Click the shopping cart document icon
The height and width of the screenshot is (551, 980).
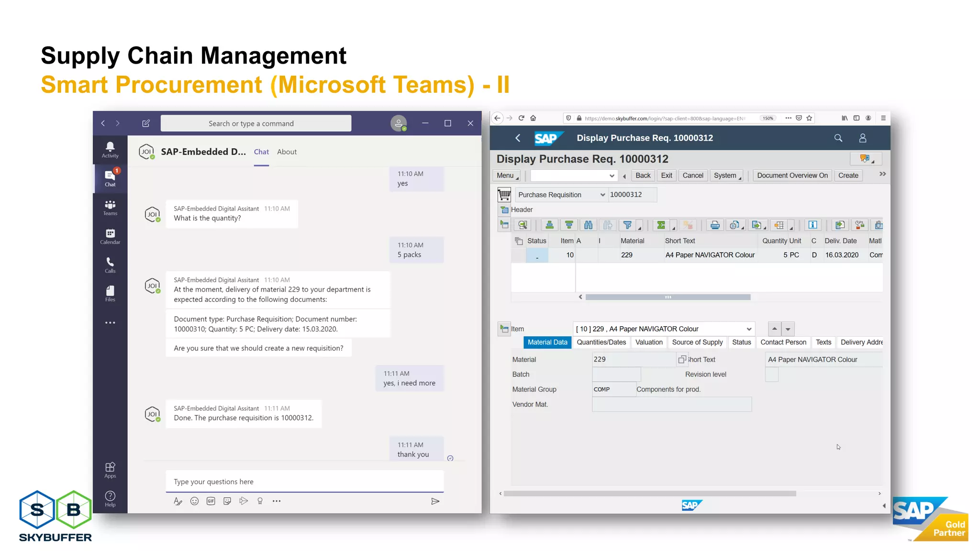coord(504,195)
